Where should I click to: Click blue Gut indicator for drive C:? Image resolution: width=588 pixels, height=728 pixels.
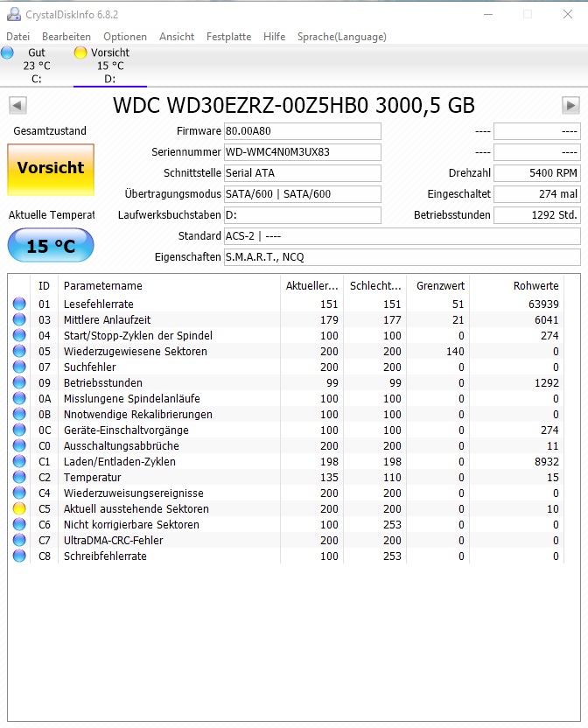click(x=7, y=52)
